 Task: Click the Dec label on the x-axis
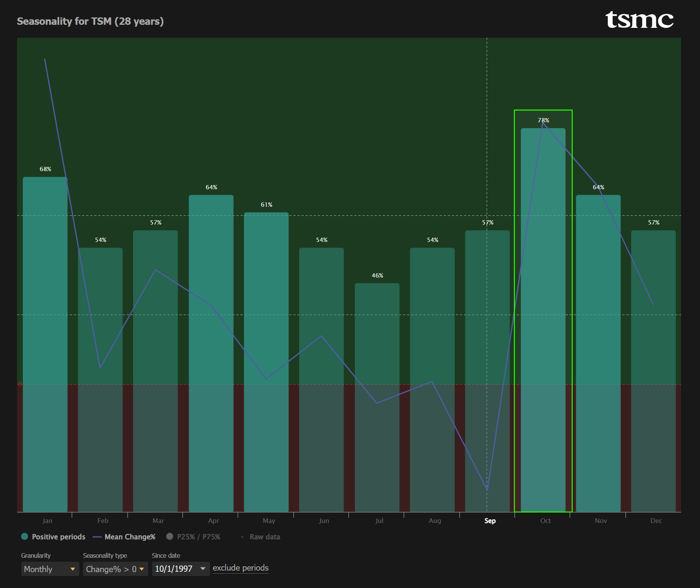click(x=656, y=521)
